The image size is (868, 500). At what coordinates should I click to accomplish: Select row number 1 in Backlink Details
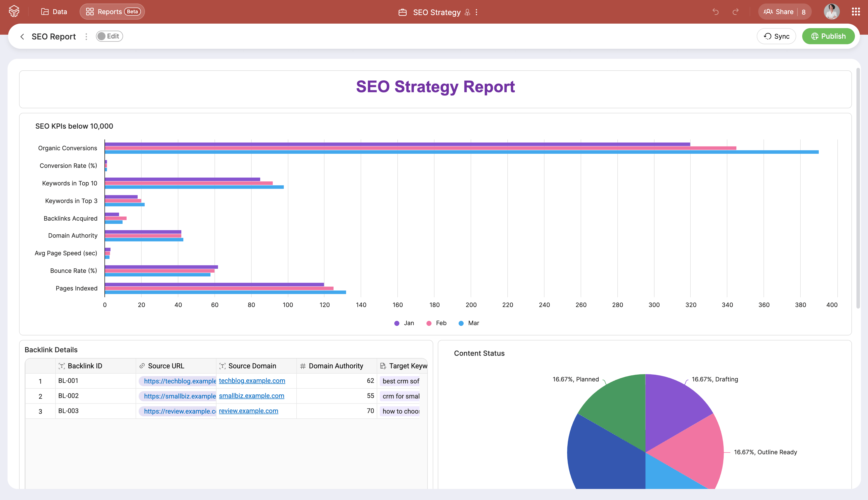[40, 381]
